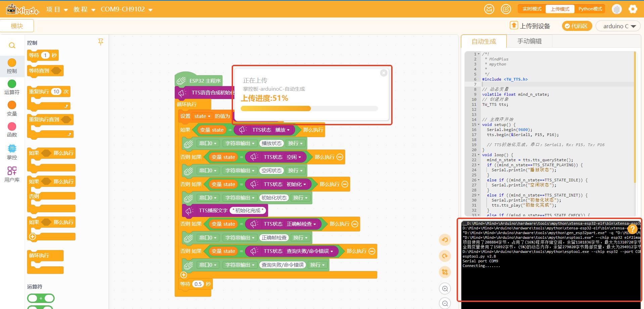644x309 pixels.
Task: Select the 函数 block category
Action: 12,130
